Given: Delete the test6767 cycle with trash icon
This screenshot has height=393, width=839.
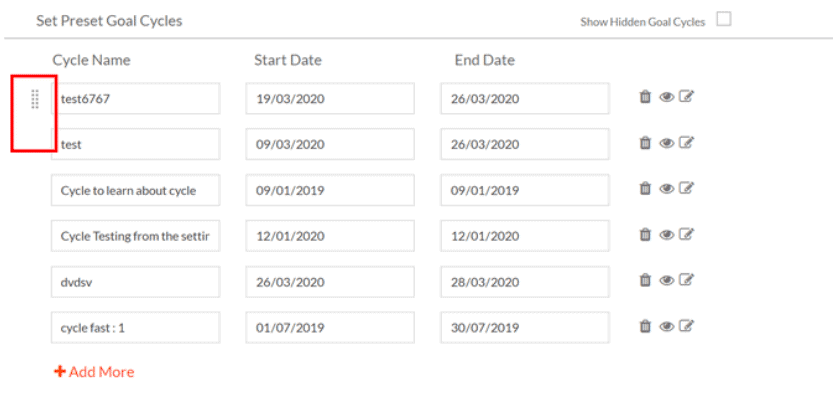Looking at the screenshot, I should pyautogui.click(x=645, y=97).
